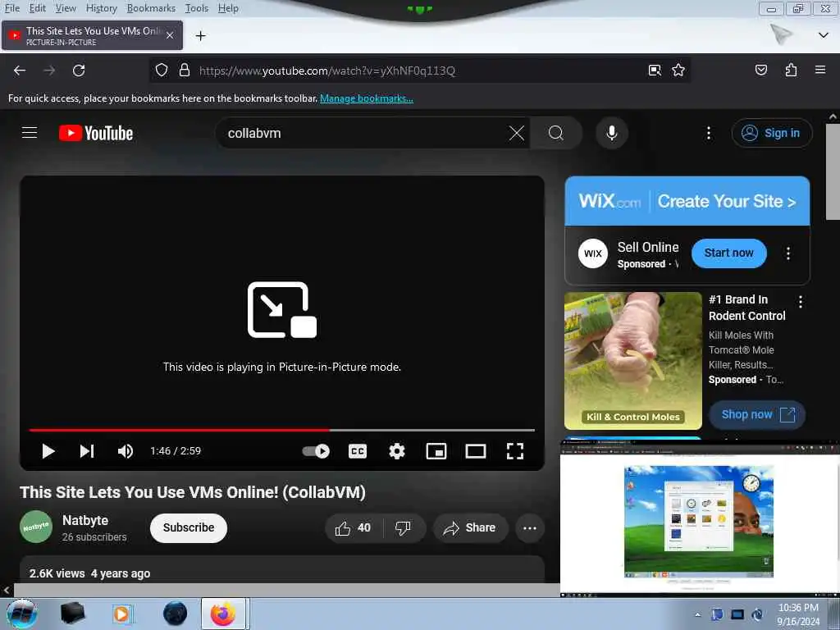Like the video with thumbs up
Viewport: 840px width, 630px height.
pos(354,527)
